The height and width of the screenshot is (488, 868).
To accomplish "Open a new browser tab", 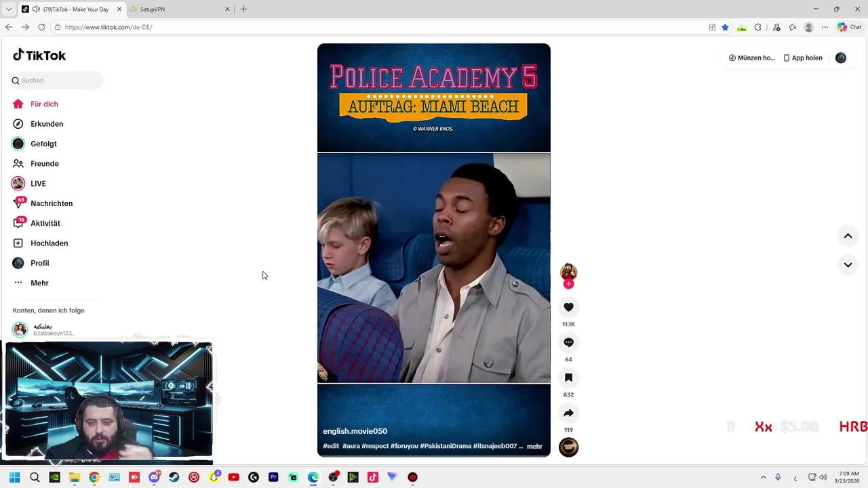I will (x=243, y=9).
